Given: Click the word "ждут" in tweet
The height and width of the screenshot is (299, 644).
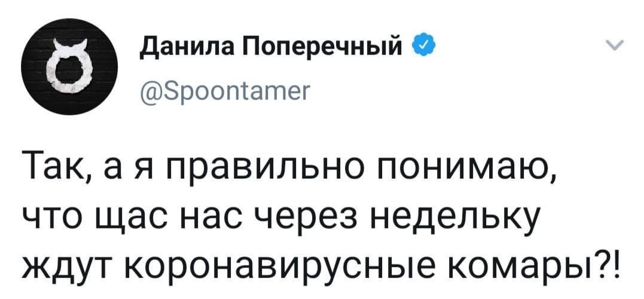Looking at the screenshot, I should click(x=65, y=260).
